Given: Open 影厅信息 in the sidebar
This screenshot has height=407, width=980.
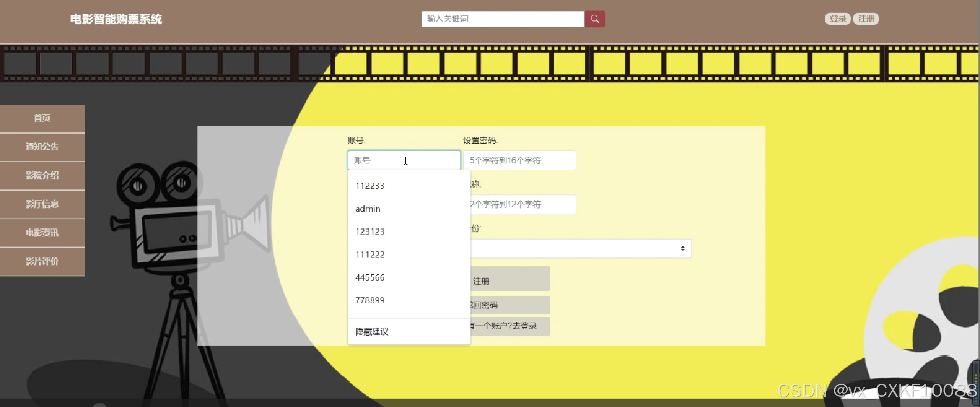Looking at the screenshot, I should (x=42, y=204).
